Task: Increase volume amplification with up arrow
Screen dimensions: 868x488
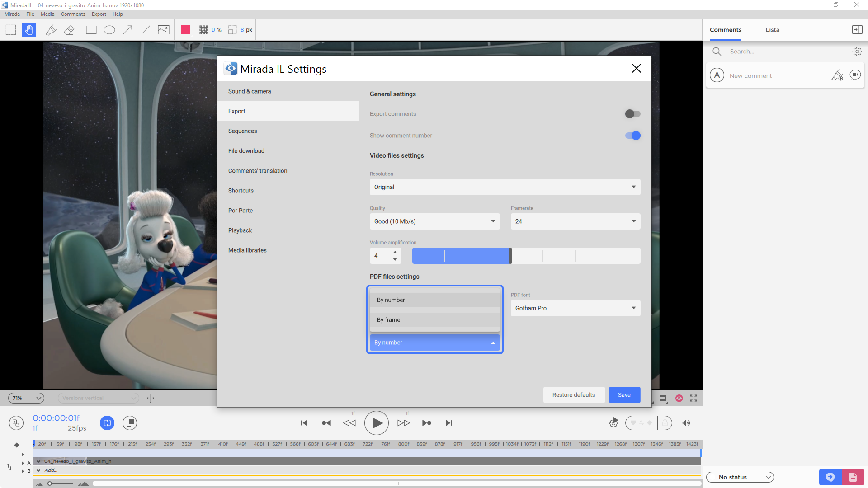Action: [395, 252]
